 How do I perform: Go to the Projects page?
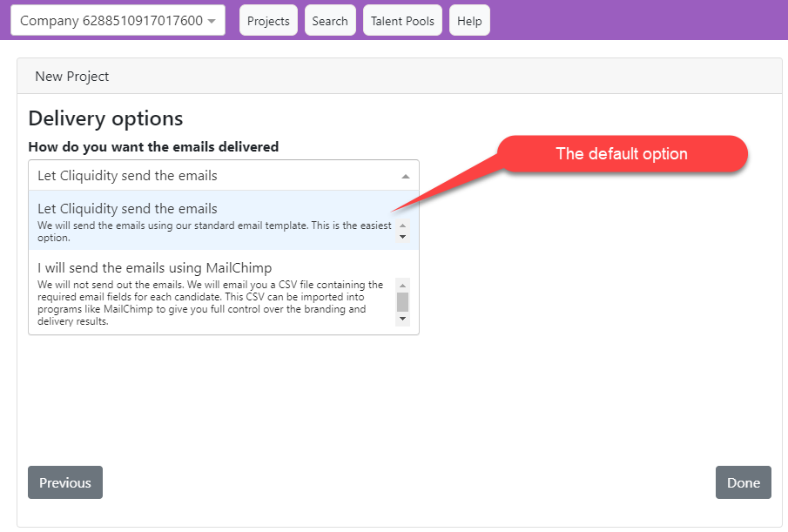[x=268, y=21]
